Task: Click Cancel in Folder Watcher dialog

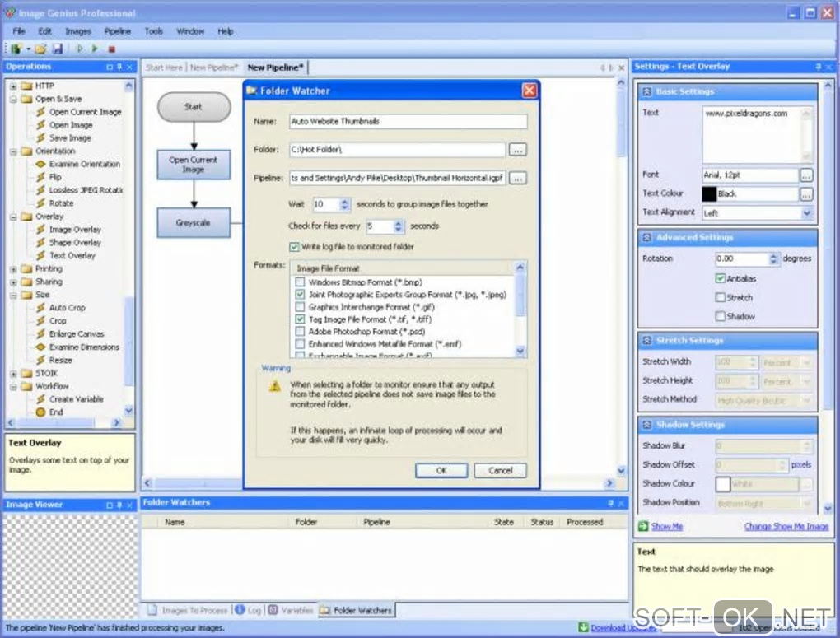Action: [x=501, y=470]
